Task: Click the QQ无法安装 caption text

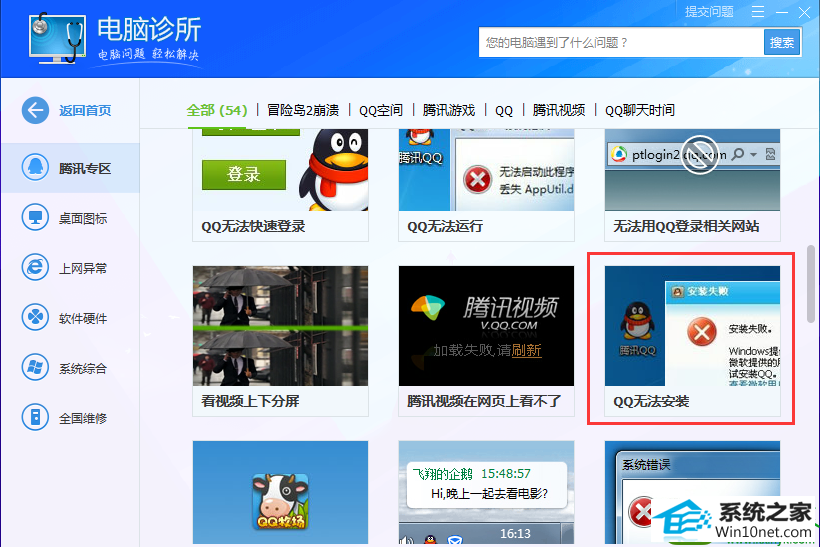Action: (x=651, y=401)
